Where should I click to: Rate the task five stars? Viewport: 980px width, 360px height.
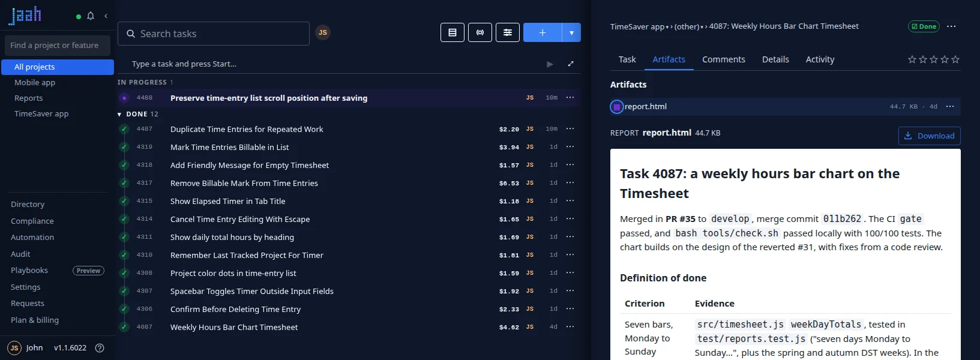point(955,59)
